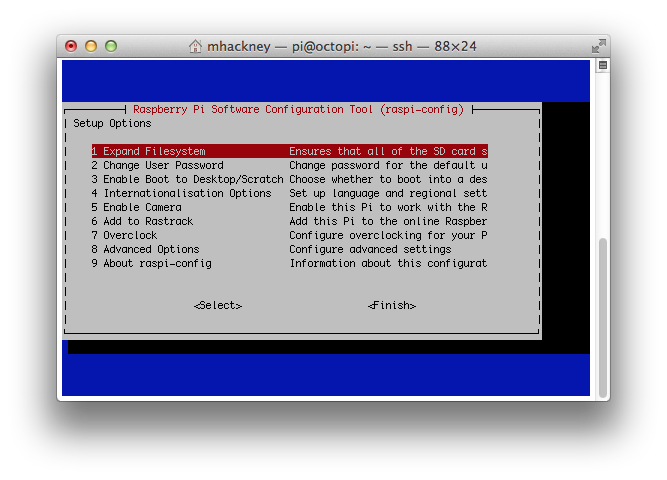667x480 pixels.
Task: Select Advanced Options entry
Action: pos(145,249)
